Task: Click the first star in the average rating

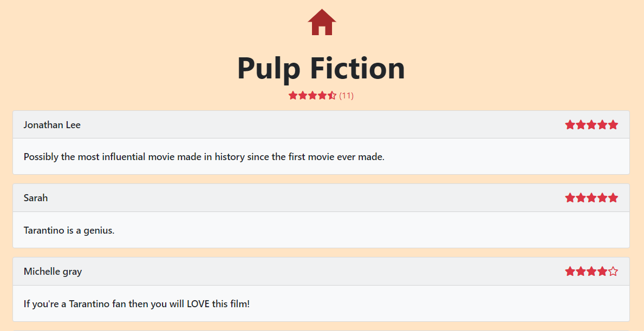Action: pos(292,95)
